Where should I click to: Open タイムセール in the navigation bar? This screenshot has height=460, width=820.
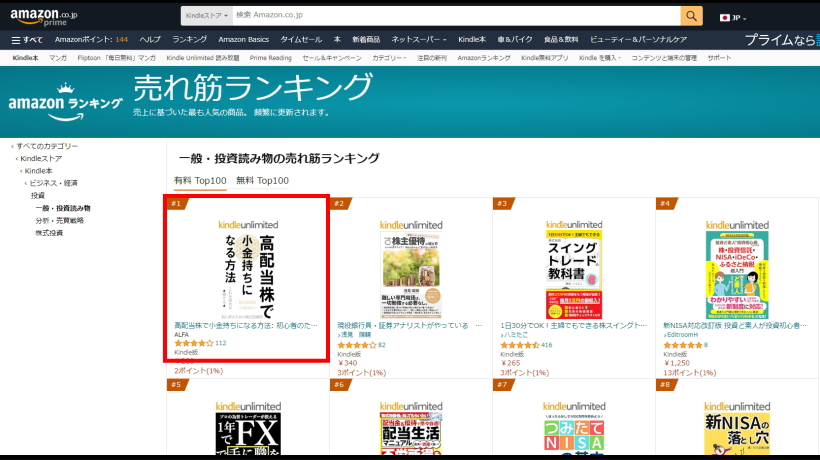tap(301, 40)
